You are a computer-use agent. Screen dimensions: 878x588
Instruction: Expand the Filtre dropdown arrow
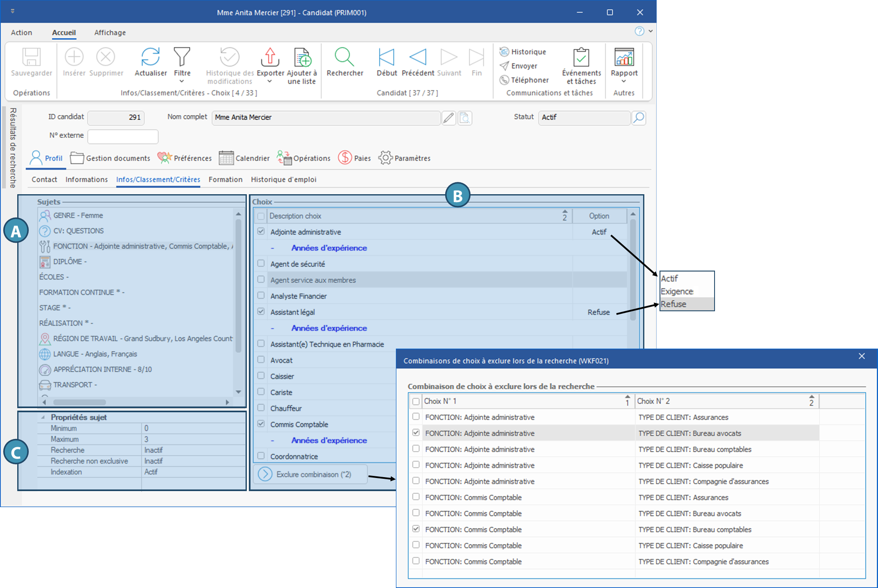pos(182,81)
